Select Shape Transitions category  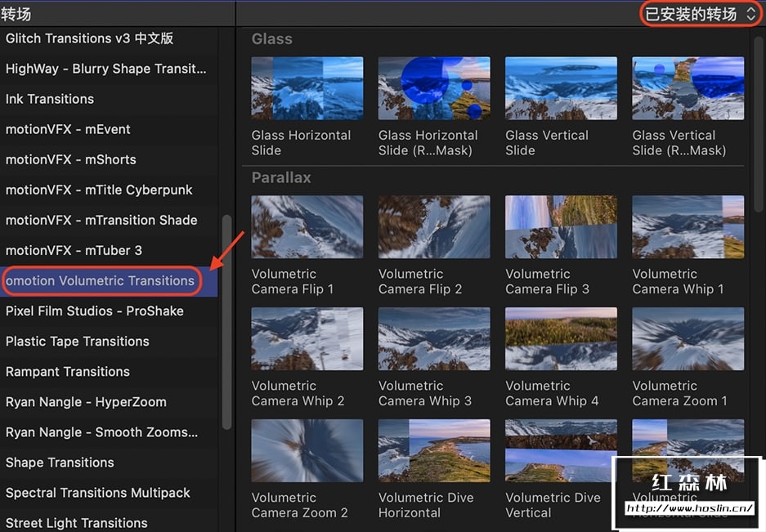pos(109,463)
